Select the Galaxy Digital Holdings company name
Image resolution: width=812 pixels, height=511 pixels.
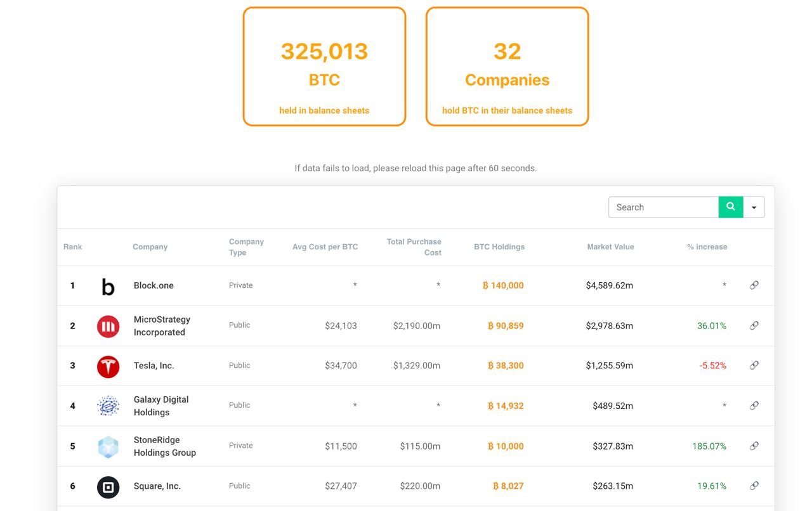(161, 406)
